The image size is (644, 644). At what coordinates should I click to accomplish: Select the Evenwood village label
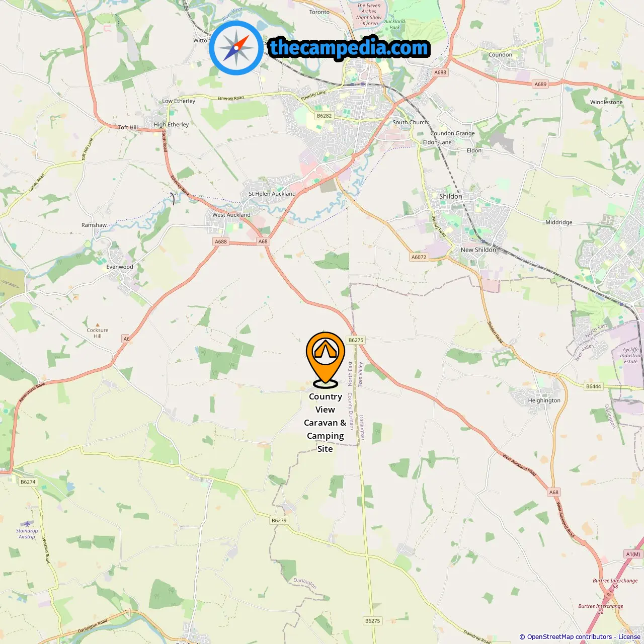point(120,267)
